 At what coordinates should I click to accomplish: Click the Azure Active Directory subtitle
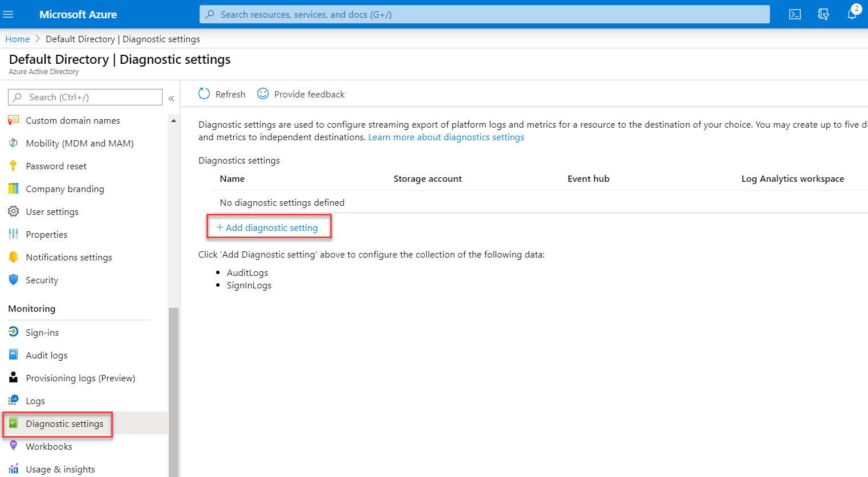pyautogui.click(x=44, y=72)
